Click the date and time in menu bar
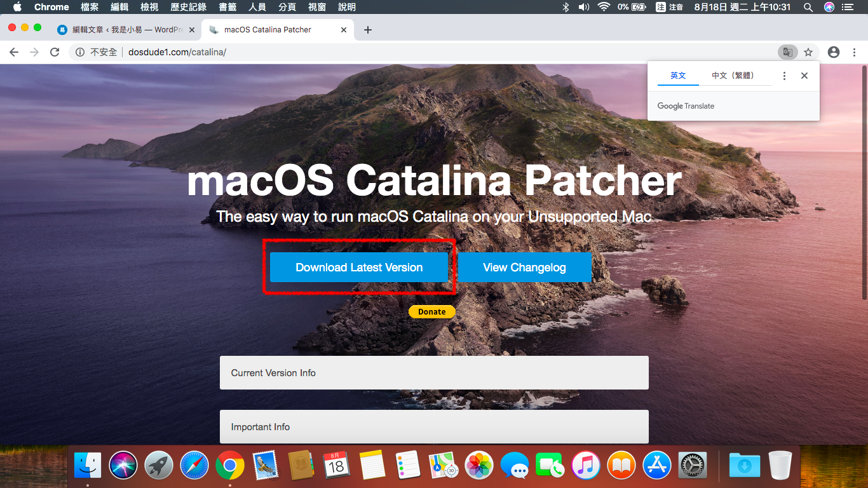868x488 pixels. point(742,7)
